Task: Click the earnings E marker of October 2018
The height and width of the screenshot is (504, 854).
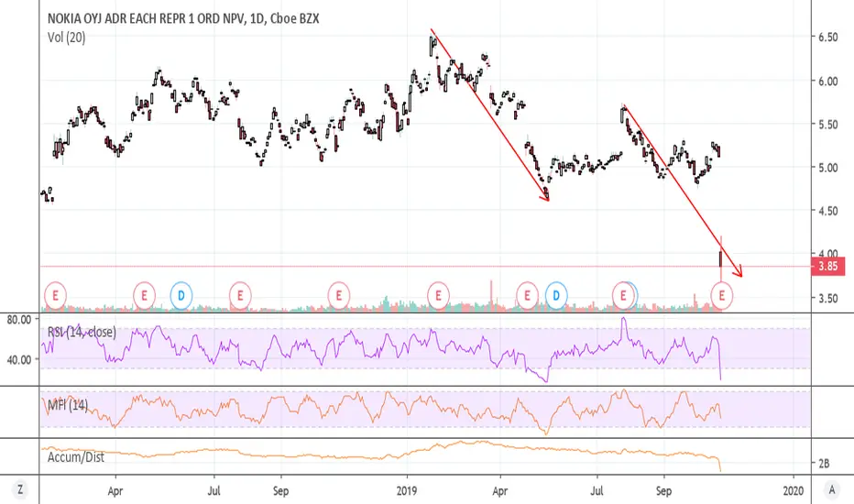Action: (339, 295)
